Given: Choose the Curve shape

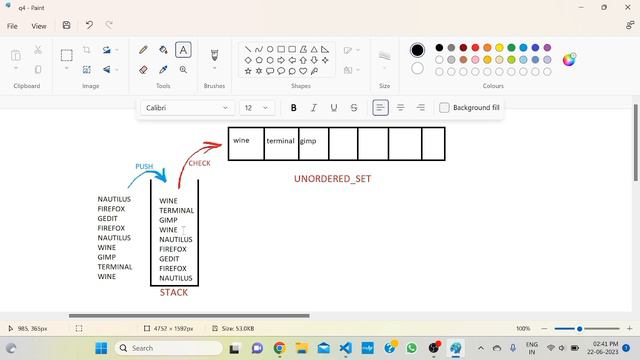Looking at the screenshot, I should pos(259,49).
